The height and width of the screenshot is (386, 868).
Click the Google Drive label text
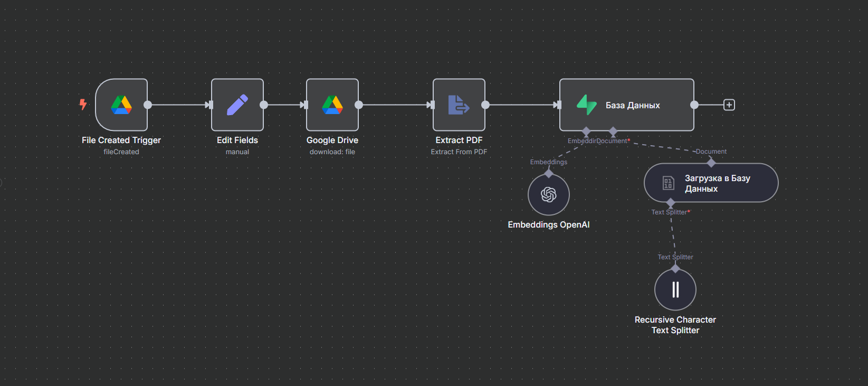click(332, 140)
